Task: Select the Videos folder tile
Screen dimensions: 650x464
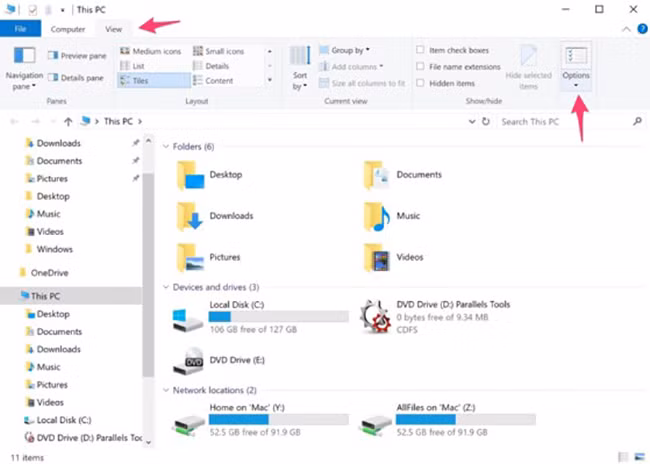Action: pyautogui.click(x=393, y=257)
